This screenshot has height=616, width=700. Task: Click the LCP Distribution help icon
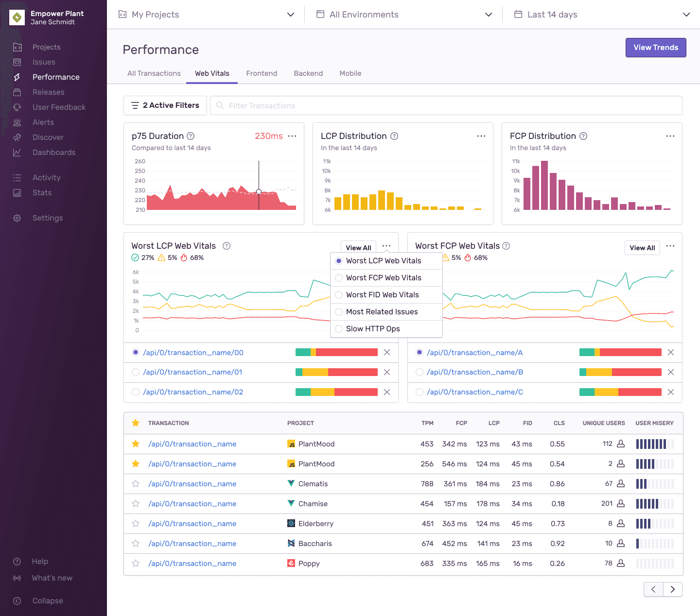tap(394, 136)
